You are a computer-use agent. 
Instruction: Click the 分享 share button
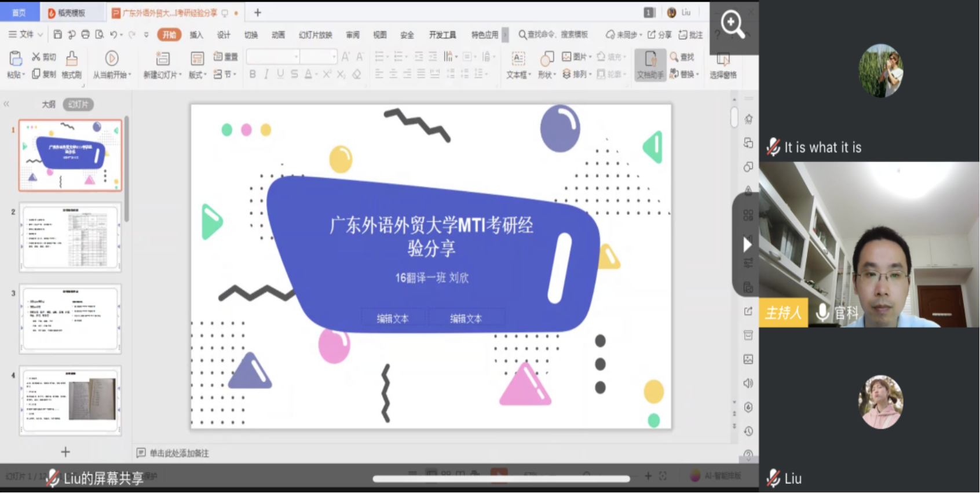(x=660, y=35)
